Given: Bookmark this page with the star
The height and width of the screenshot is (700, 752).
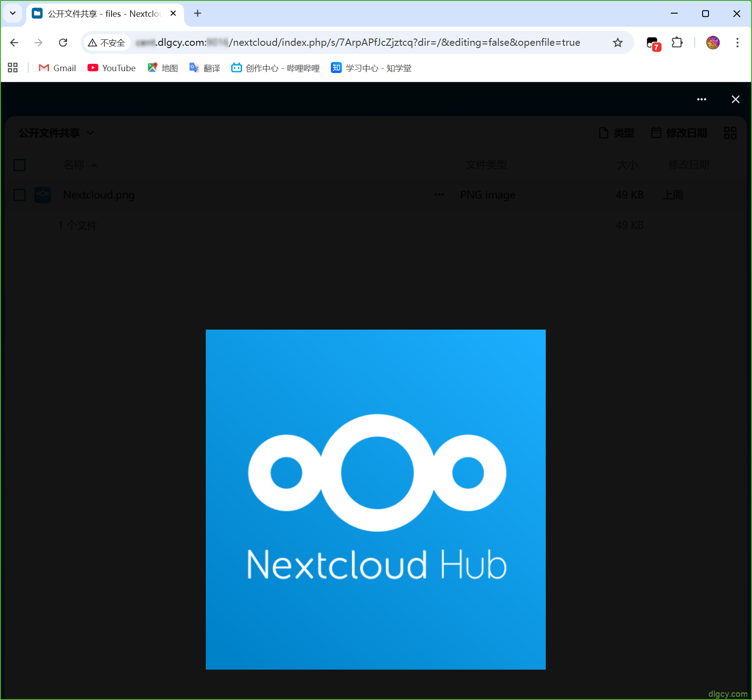Looking at the screenshot, I should coord(618,43).
